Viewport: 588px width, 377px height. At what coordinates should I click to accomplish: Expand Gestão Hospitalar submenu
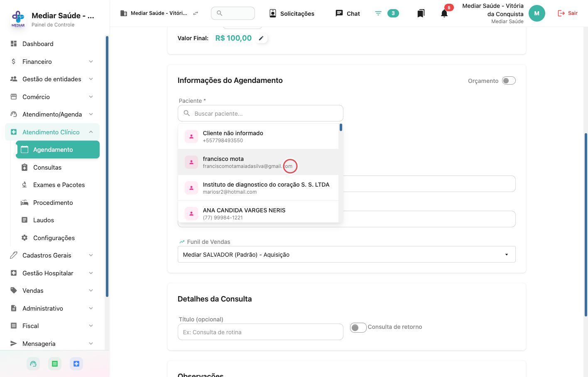52,273
